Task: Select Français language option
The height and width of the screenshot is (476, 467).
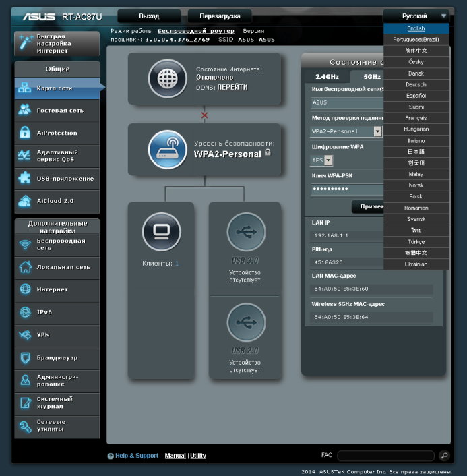Action: 416,118
